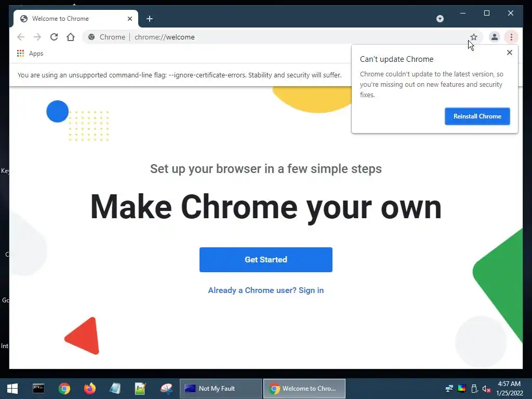Image resolution: width=532 pixels, height=399 pixels.
Task: Open a new tab with the plus button
Action: [150, 19]
